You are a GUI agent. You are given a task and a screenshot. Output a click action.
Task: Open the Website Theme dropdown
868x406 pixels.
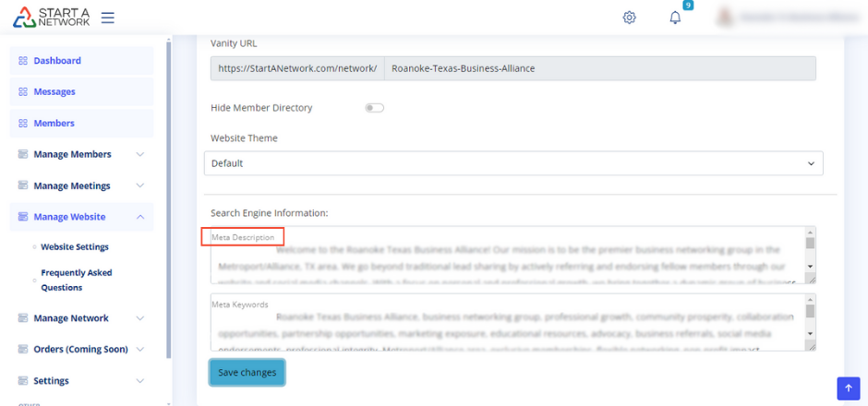point(513,163)
